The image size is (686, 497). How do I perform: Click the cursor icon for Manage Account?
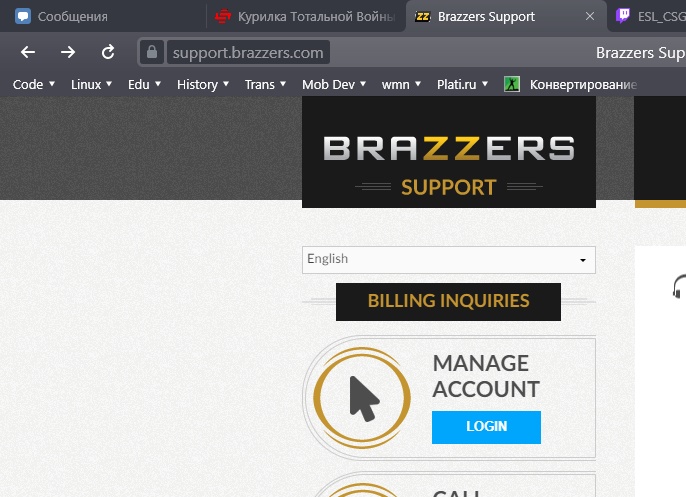point(362,398)
